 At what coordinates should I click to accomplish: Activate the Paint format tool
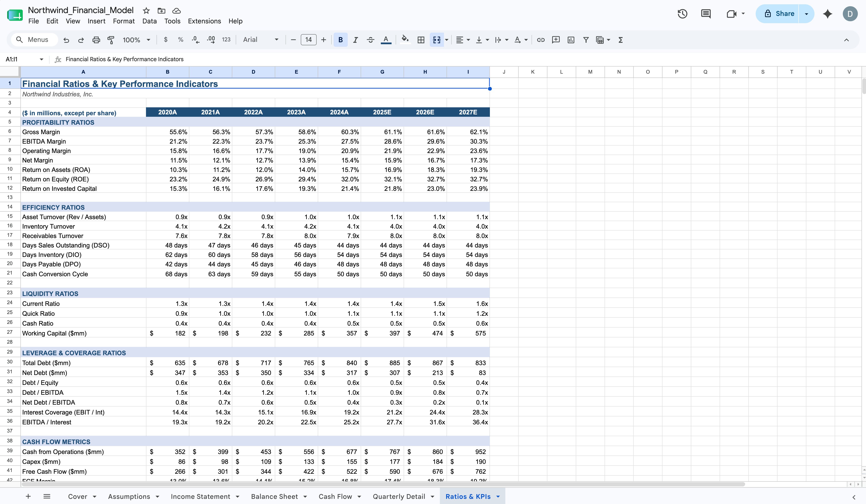111,40
